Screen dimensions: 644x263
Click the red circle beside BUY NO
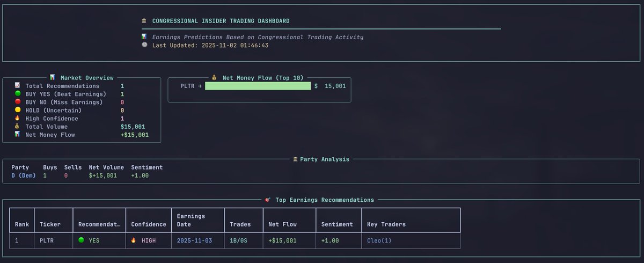click(17, 102)
